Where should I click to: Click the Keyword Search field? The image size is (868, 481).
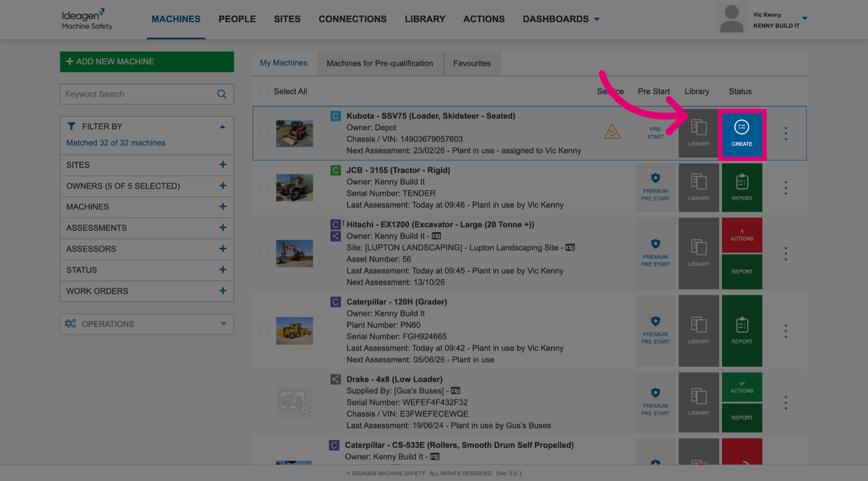coord(147,94)
